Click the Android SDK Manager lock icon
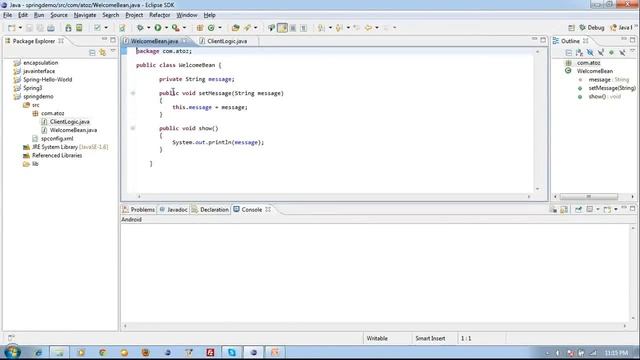640x360 pixels. [x=68, y=28]
